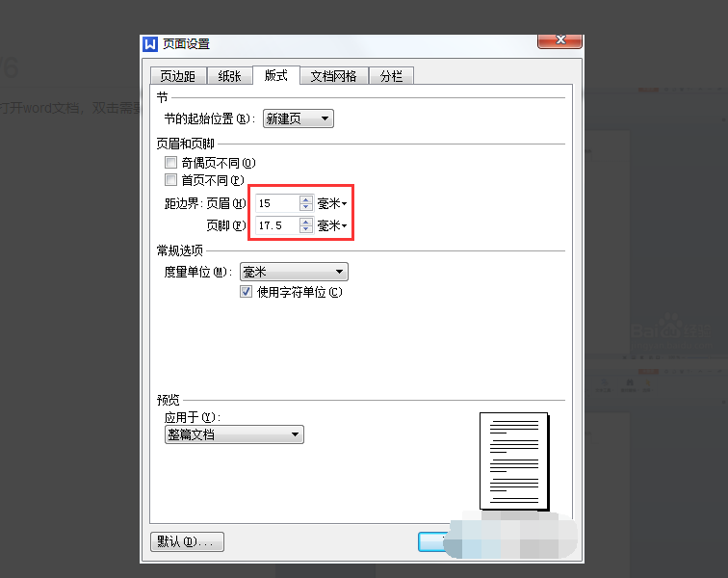Expand 应用于 整篇文档 dropdown

234,434
